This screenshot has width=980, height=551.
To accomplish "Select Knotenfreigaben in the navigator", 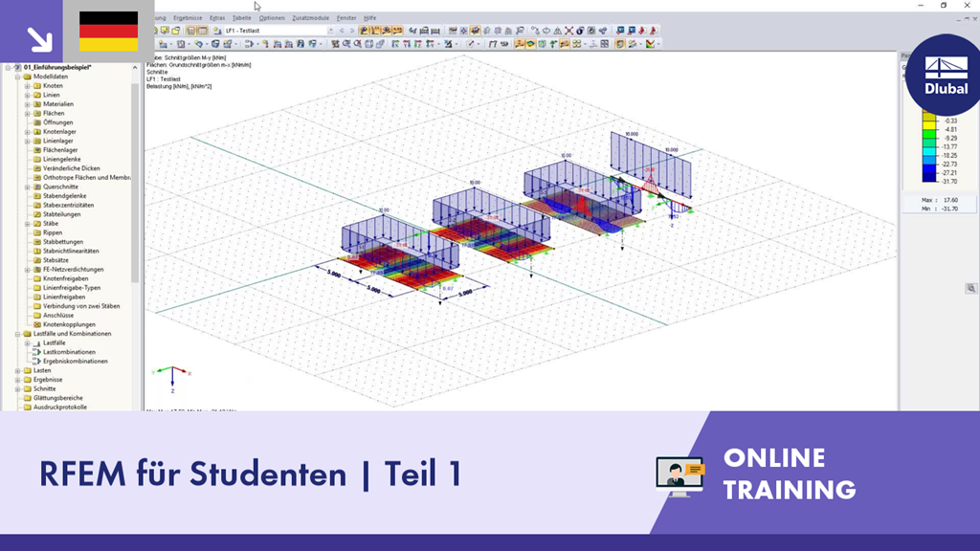I will pyautogui.click(x=66, y=278).
